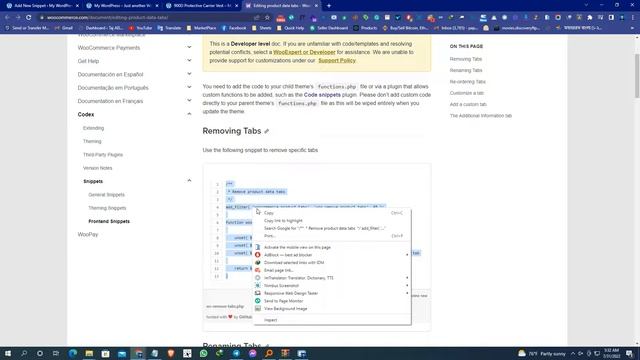Bookmark this page with the star icon
Viewport: 640px width, 360px height.
(x=267, y=18)
